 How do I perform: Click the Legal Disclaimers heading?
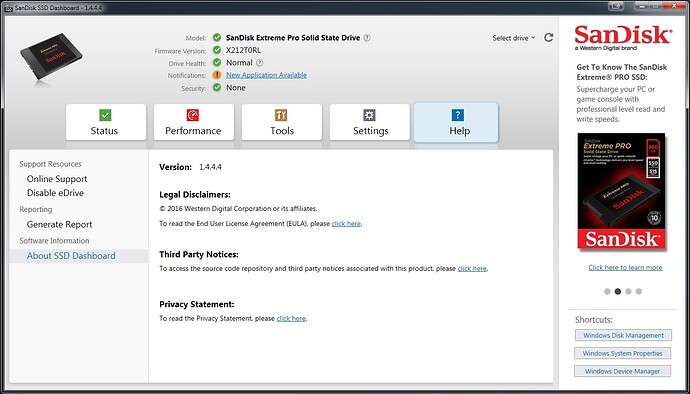coord(195,195)
